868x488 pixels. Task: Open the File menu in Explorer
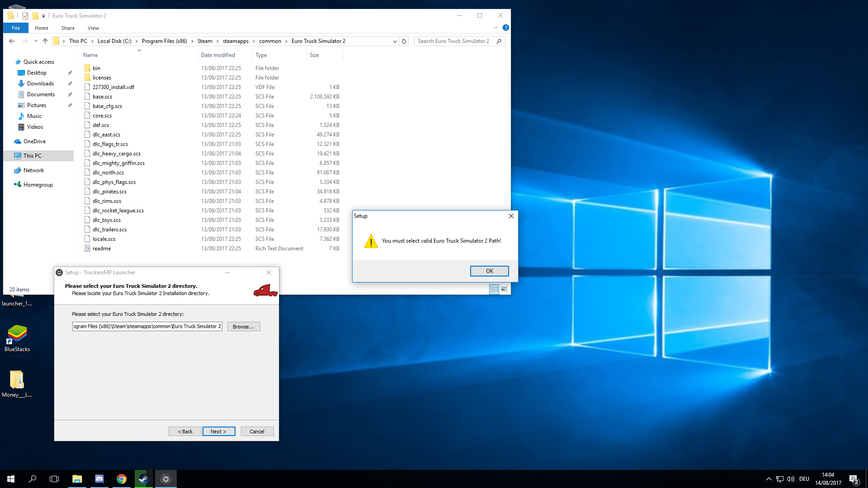[x=15, y=28]
